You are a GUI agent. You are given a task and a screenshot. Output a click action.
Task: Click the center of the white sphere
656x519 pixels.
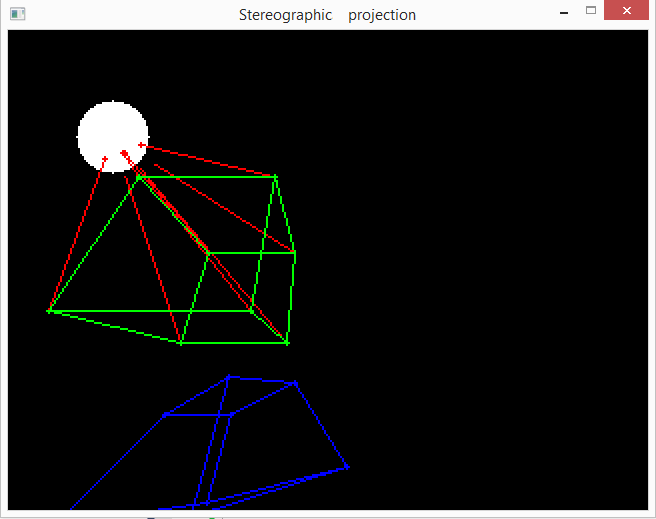(x=113, y=137)
